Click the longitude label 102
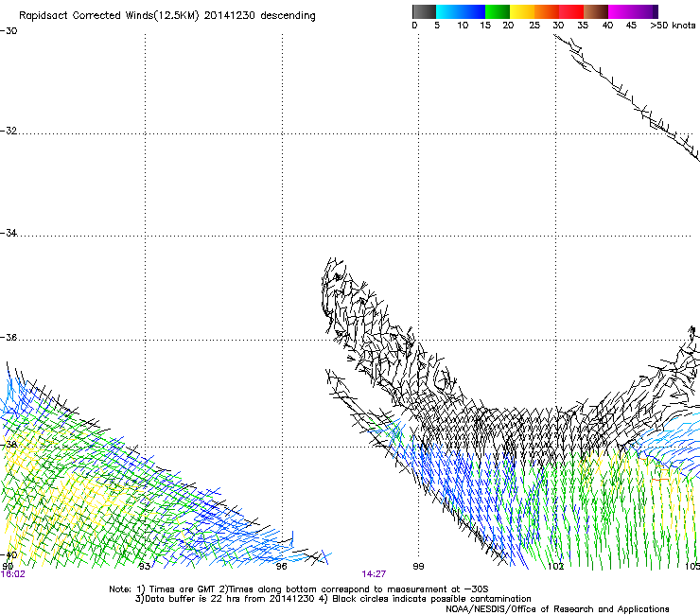Screen dimensions: 700x615 click(556, 567)
